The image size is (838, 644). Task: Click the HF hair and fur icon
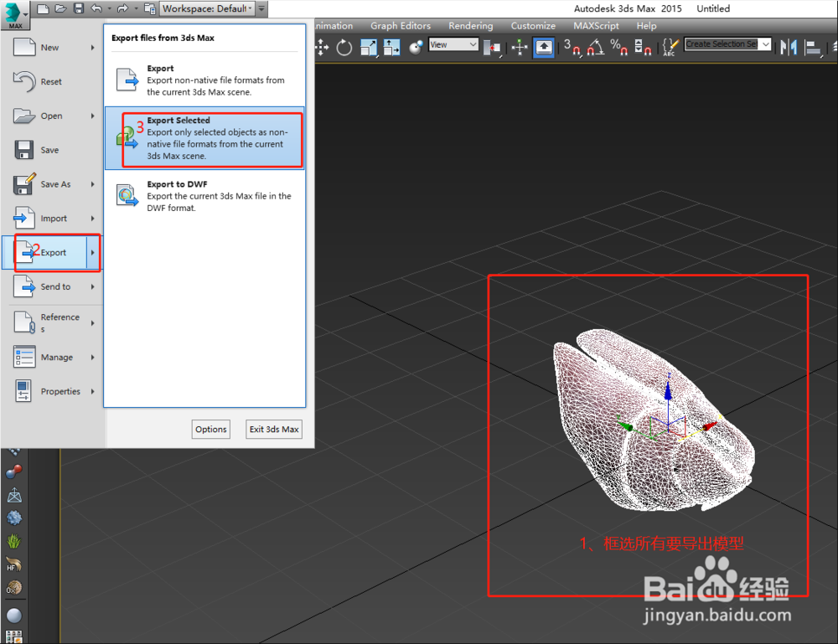click(14, 564)
